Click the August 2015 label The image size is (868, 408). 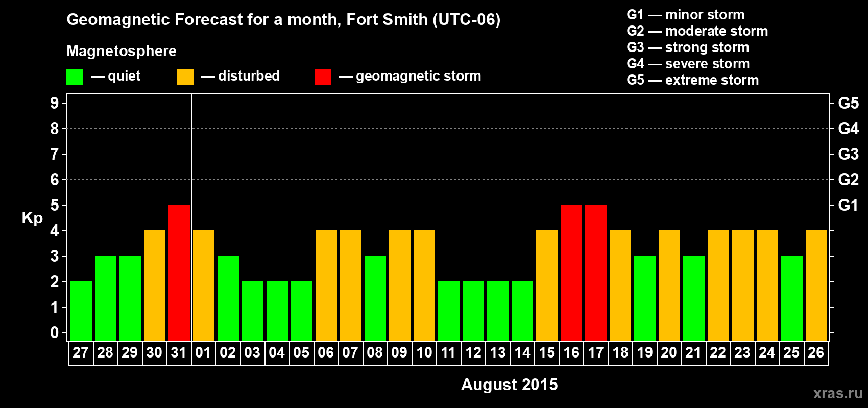tap(510, 385)
